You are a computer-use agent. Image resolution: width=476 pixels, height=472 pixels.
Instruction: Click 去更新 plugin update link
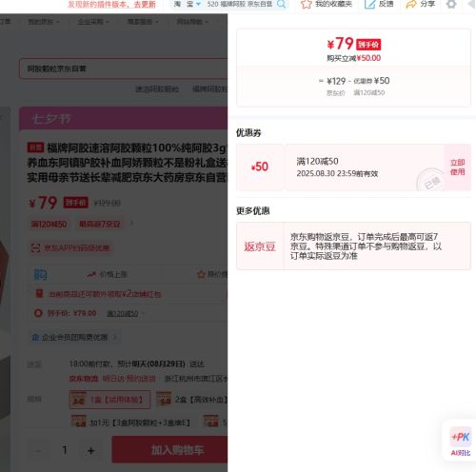pyautogui.click(x=145, y=5)
